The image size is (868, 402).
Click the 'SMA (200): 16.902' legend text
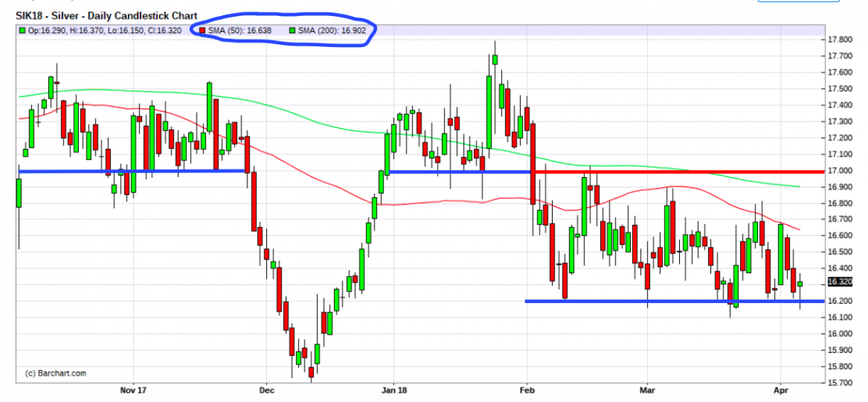click(331, 30)
